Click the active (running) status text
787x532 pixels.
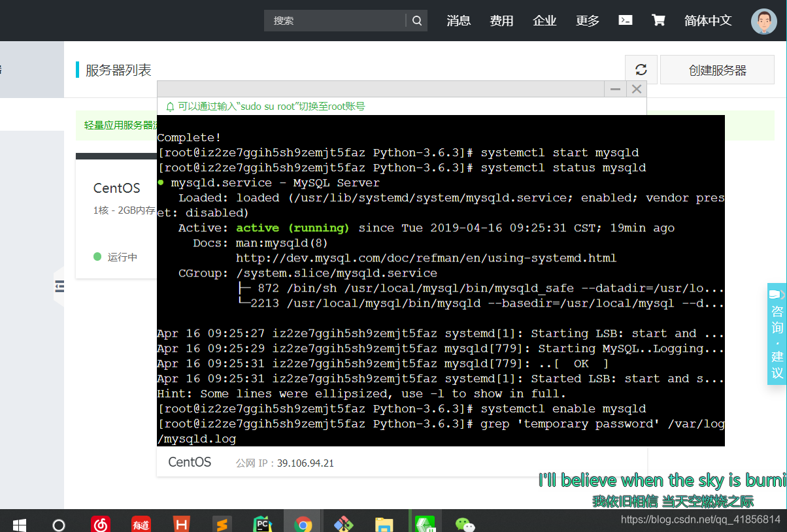coord(293,228)
